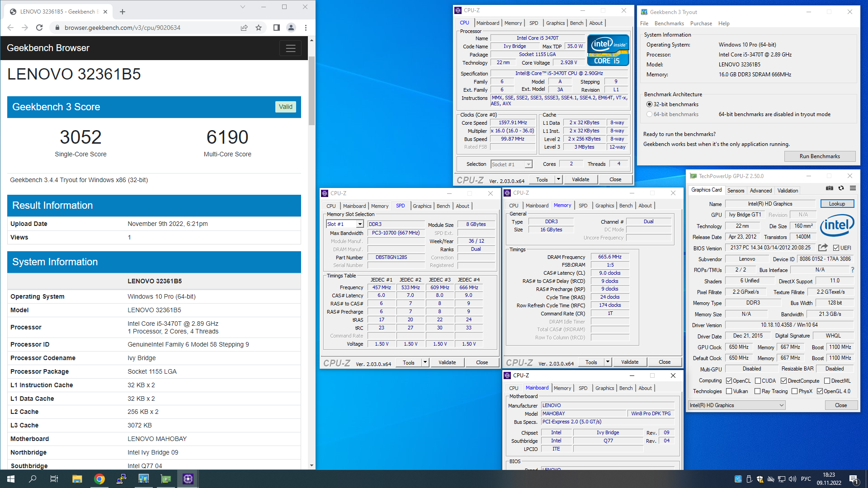Click the Bus Interface question mark in GPU-Z
Viewport: 868px width, 488px height.
[853, 270]
